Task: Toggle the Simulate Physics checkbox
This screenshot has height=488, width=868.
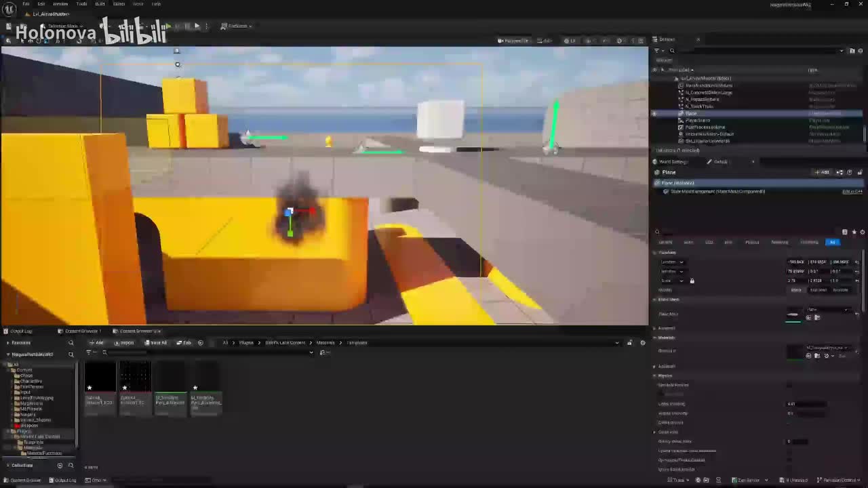Action: (789, 385)
